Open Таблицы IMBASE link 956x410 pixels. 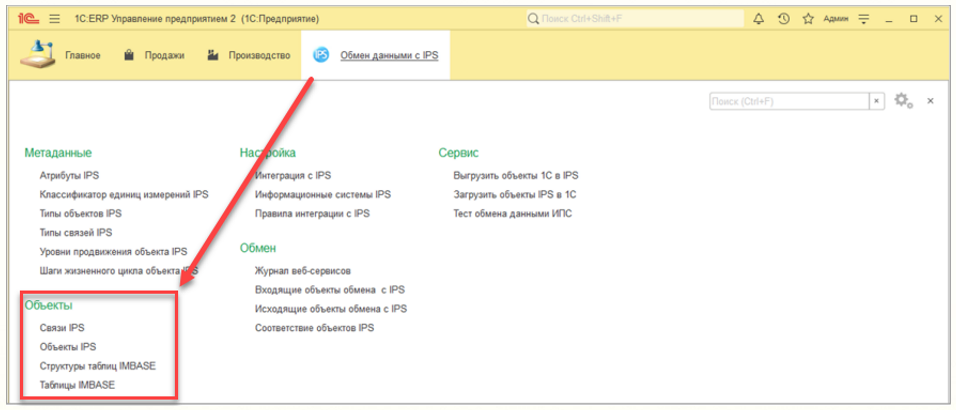pos(77,384)
